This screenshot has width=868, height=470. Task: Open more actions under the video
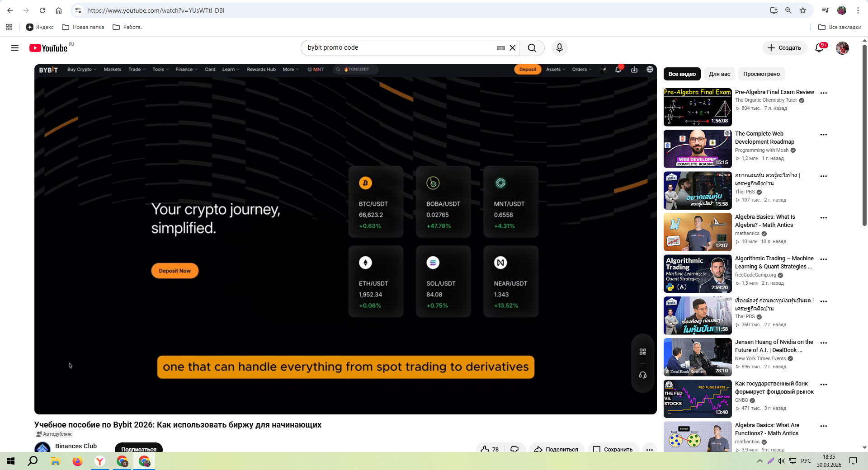click(650, 449)
